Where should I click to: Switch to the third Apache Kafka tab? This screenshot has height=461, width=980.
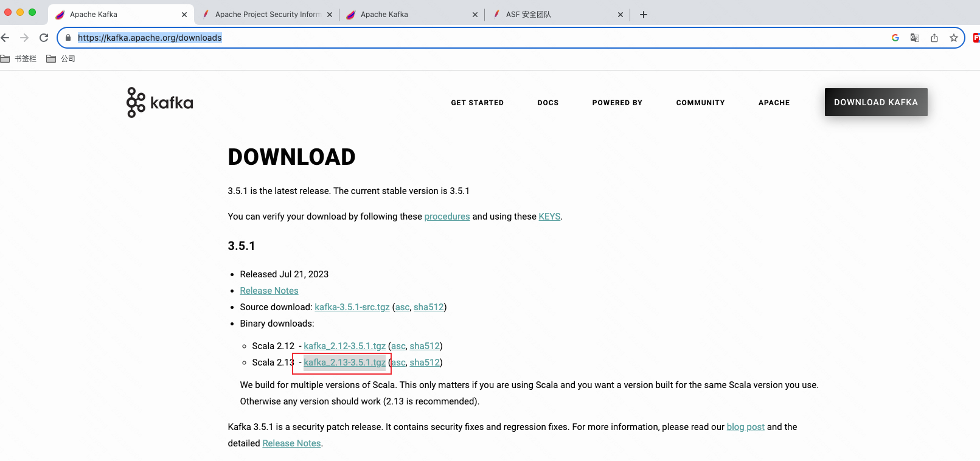(412, 15)
